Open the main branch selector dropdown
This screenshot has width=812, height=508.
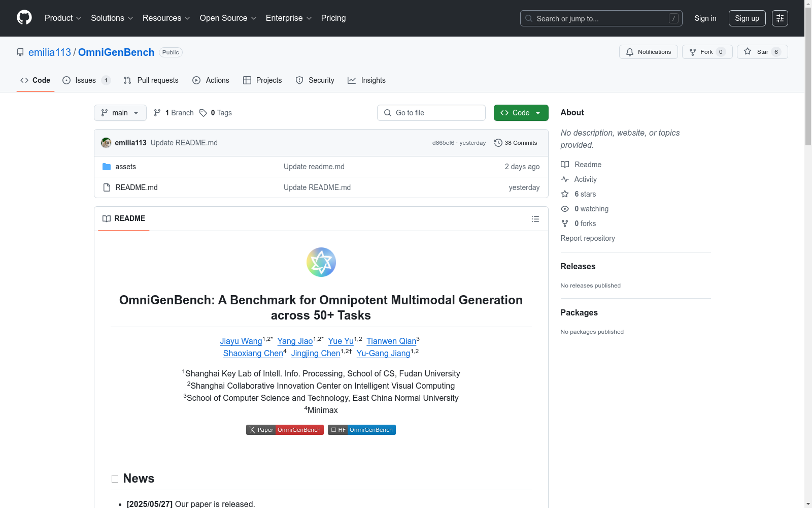[120, 113]
